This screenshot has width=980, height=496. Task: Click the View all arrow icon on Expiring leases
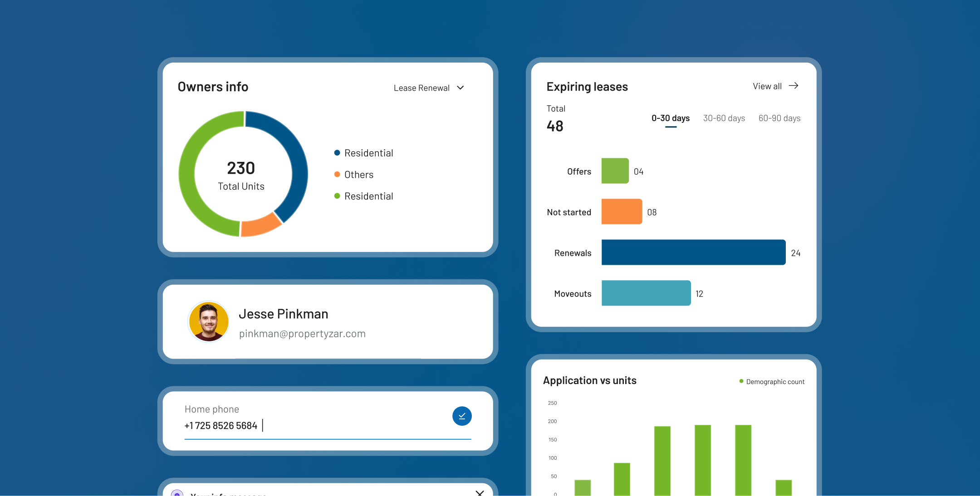794,85
